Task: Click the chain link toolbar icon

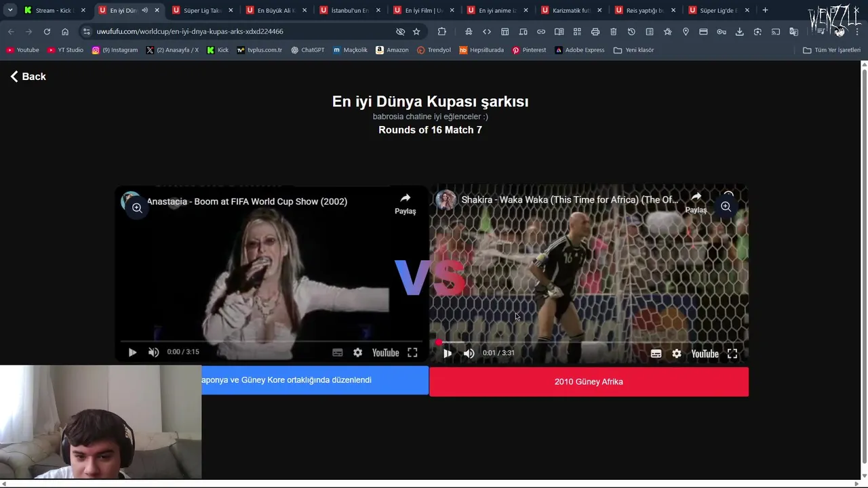Action: pos(541,31)
